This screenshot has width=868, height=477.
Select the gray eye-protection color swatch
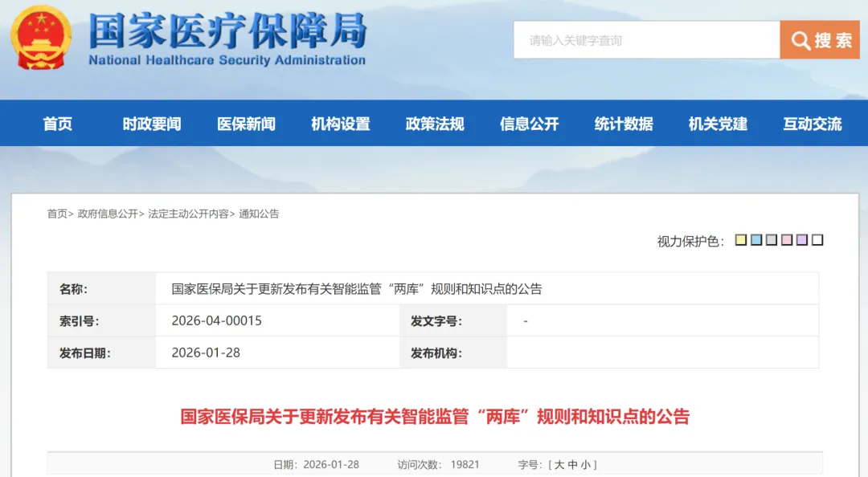coord(771,240)
